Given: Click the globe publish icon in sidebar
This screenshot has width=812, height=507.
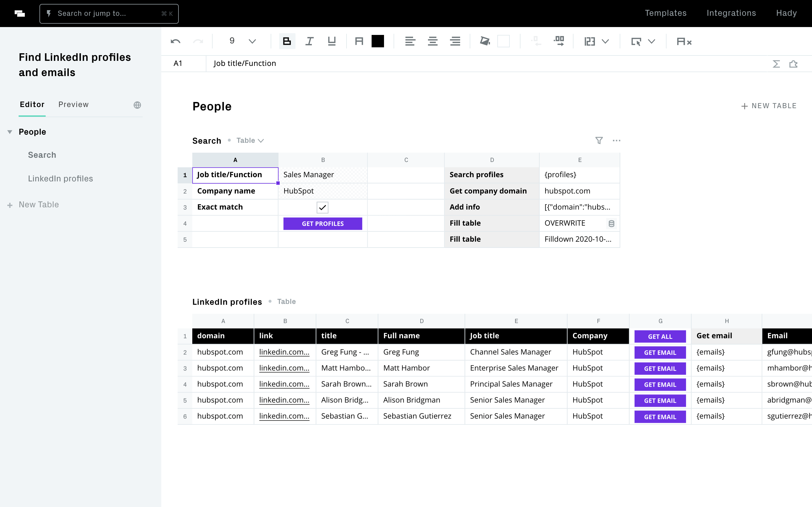Looking at the screenshot, I should point(137,105).
